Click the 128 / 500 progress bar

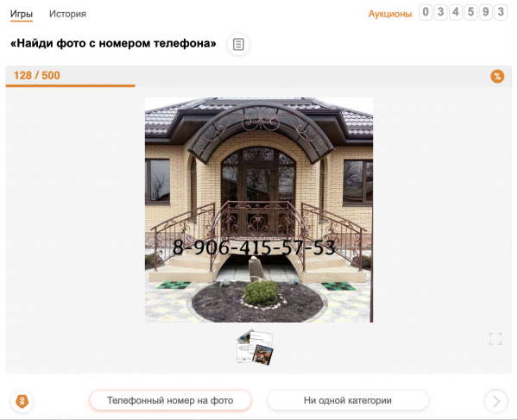point(71,85)
